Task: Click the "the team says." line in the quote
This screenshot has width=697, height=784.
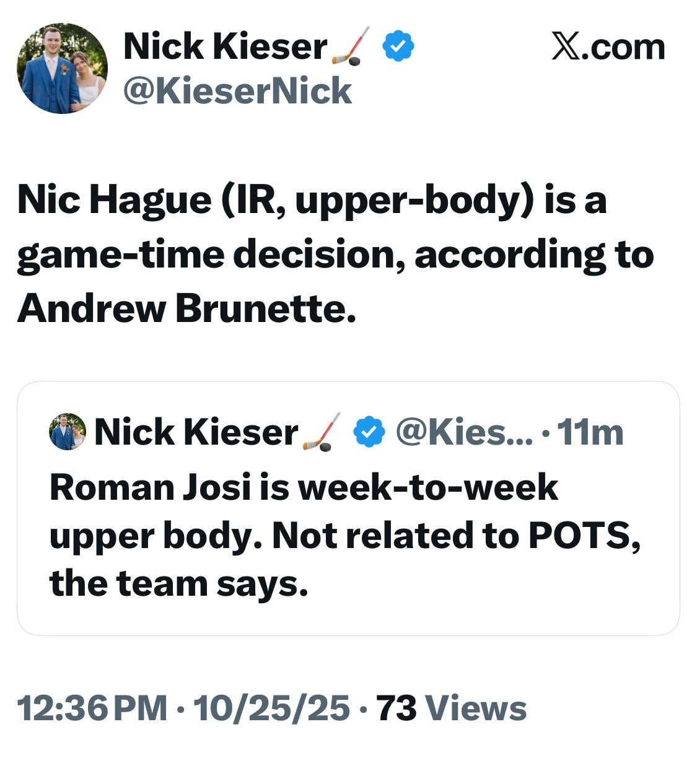Action: click(178, 583)
